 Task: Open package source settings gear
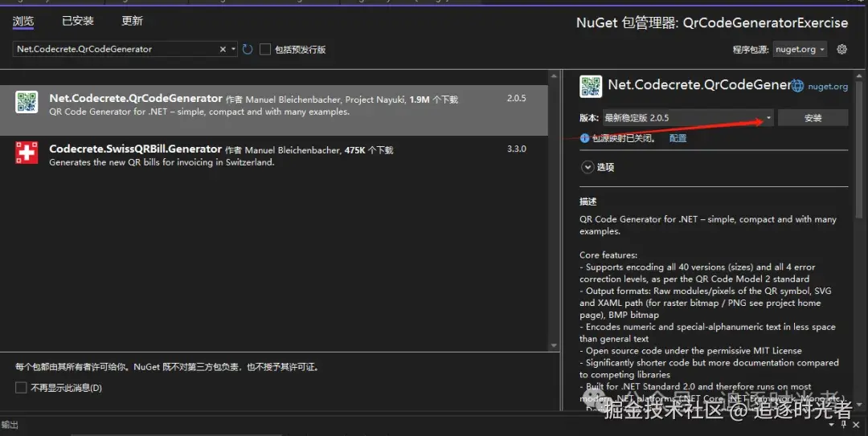pos(842,49)
